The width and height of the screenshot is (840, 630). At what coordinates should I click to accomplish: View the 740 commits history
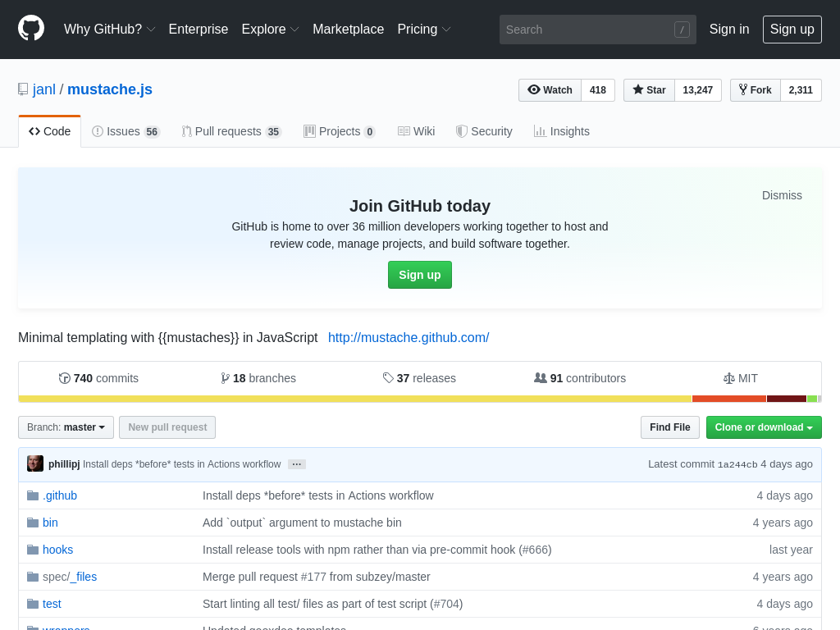pos(98,378)
